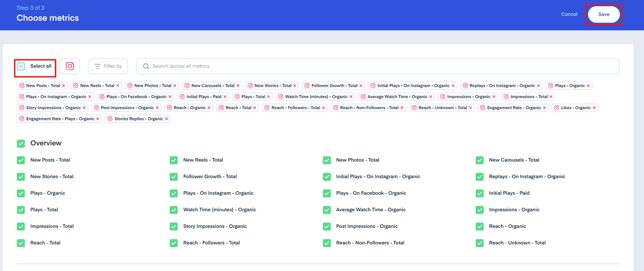Save the chosen metrics

(604, 15)
